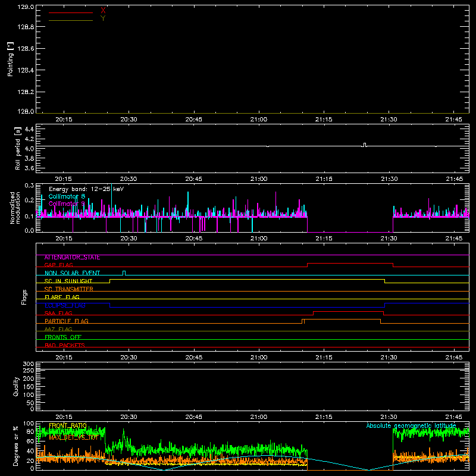Click the 129.0 tick on Pointing axis

click(26, 7)
